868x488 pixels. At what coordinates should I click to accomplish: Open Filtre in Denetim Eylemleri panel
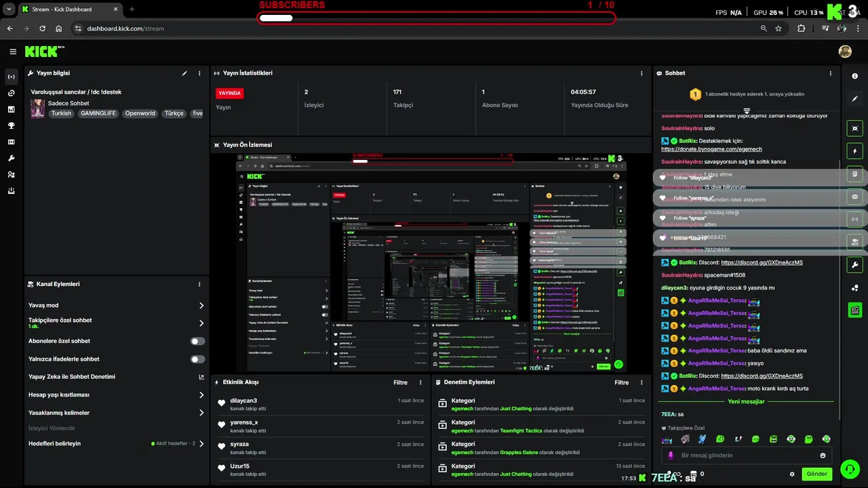(x=622, y=382)
